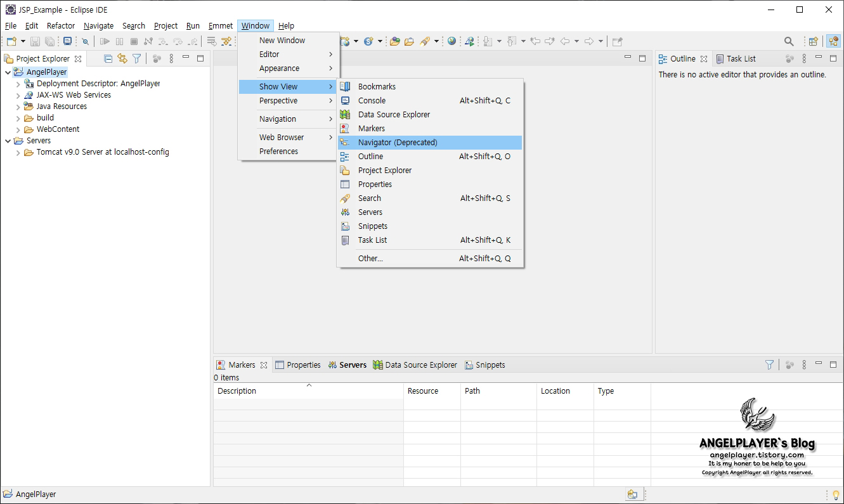Click the tip-of-the-day lightbulb icon

[x=835, y=494]
